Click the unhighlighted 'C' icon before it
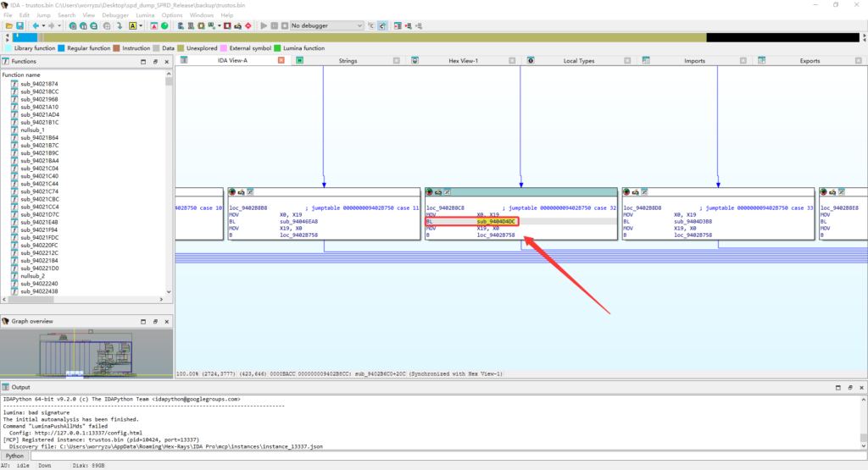The image size is (868, 470). [371, 26]
